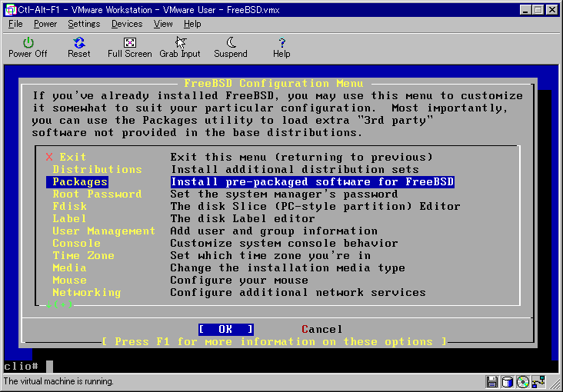563x392 pixels.
Task: Open the Devices menu
Action: pyautogui.click(x=127, y=24)
